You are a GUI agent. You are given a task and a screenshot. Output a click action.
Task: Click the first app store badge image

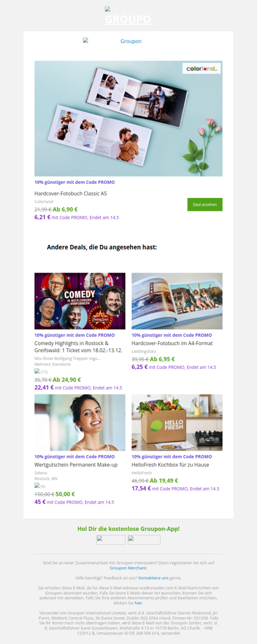click(111, 540)
